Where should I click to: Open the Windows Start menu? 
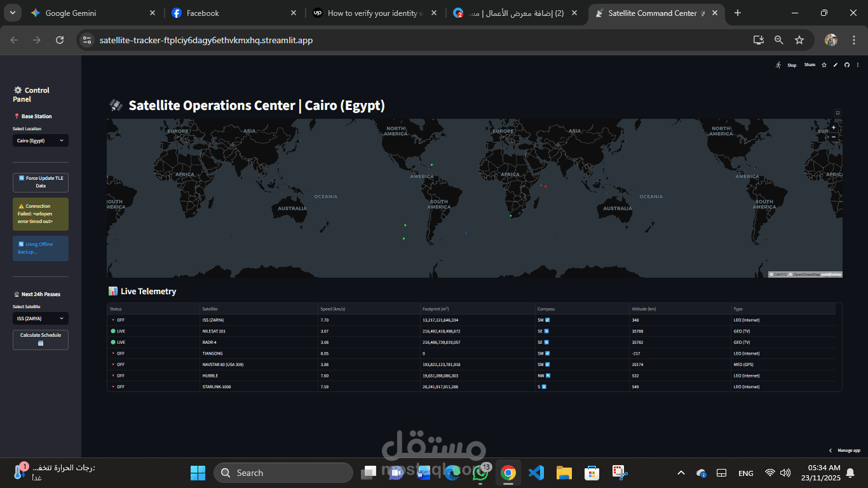click(198, 473)
